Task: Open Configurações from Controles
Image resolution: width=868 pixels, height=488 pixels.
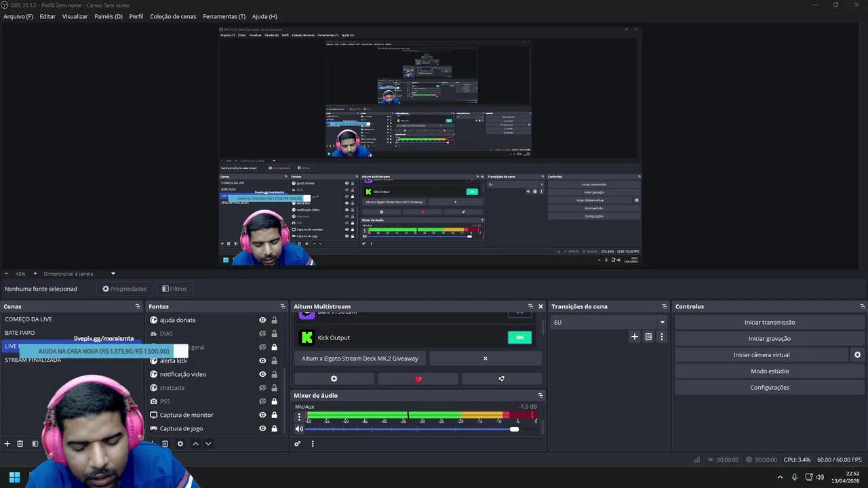Action: (770, 387)
